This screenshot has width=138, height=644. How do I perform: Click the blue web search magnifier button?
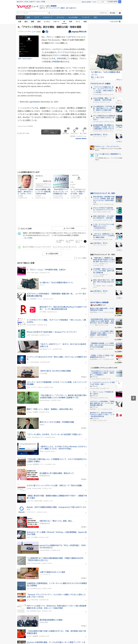coord(120,2)
